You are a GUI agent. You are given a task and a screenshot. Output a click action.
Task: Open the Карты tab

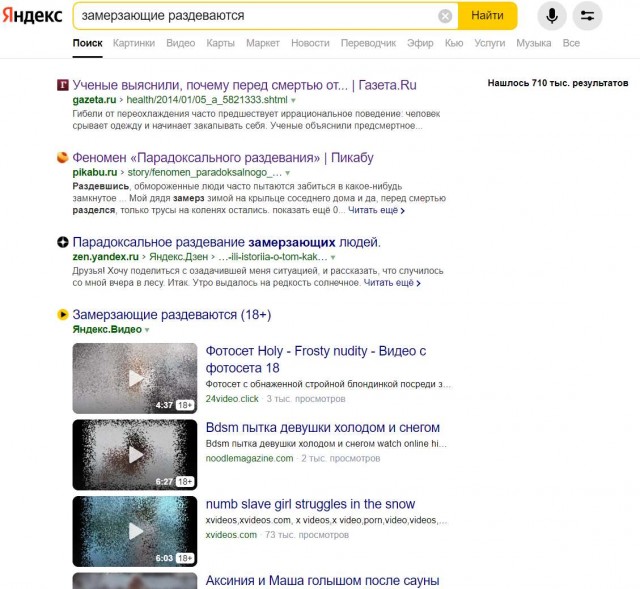[220, 43]
